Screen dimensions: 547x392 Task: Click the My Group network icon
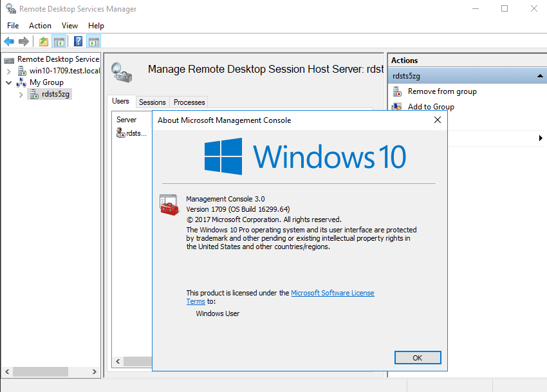point(21,82)
